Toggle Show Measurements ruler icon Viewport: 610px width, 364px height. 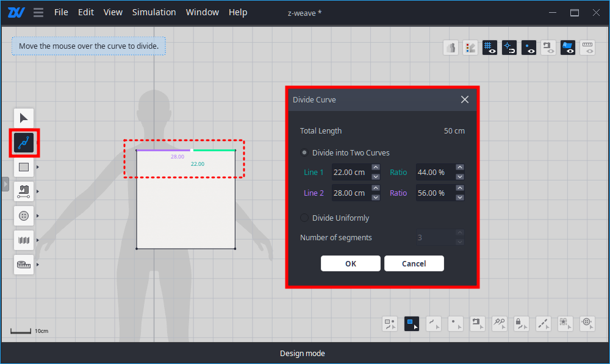tap(587, 47)
